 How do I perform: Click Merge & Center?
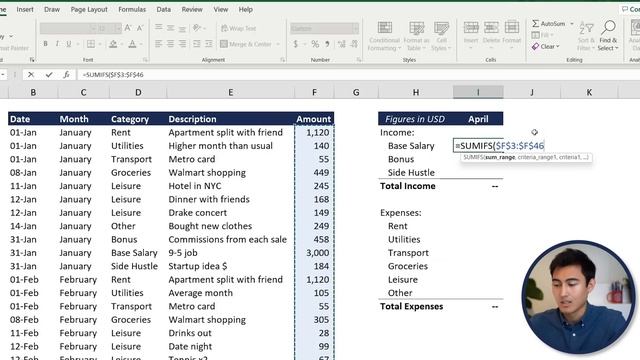tap(246, 44)
